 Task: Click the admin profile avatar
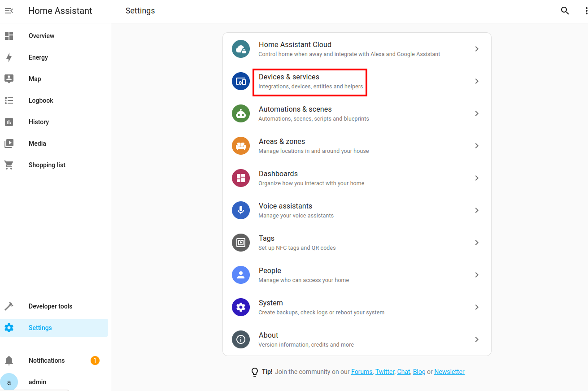(9, 381)
